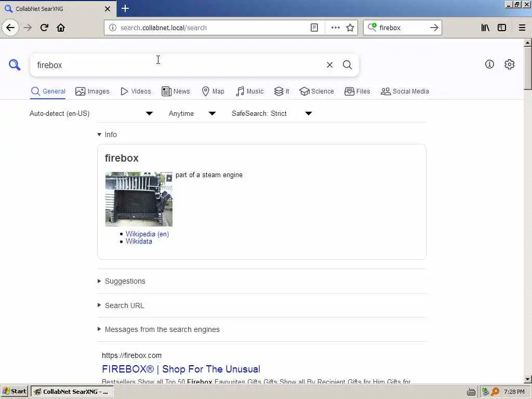Reload the current page
The image size is (532, 399).
[44, 28]
